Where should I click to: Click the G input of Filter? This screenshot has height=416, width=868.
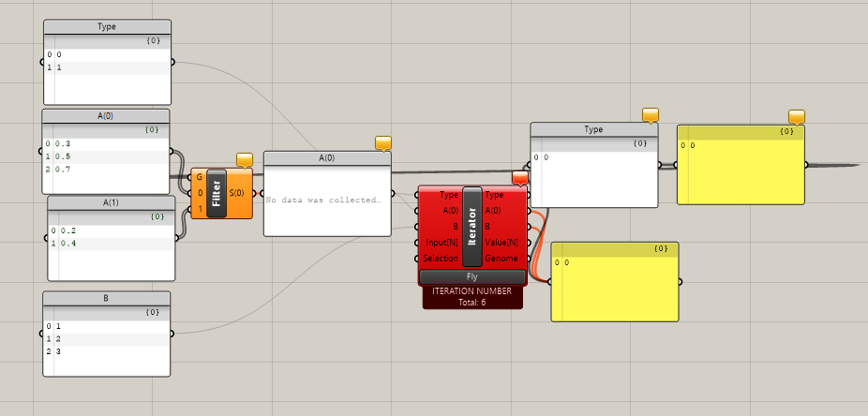(x=199, y=177)
